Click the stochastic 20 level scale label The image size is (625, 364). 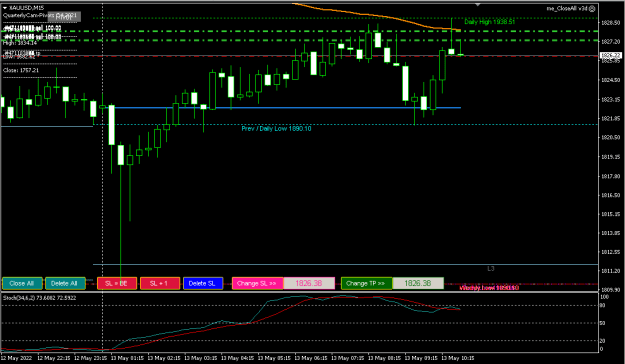(x=602, y=341)
